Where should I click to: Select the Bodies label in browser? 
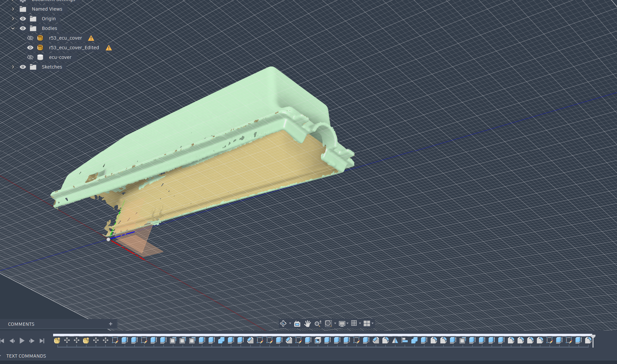click(49, 28)
